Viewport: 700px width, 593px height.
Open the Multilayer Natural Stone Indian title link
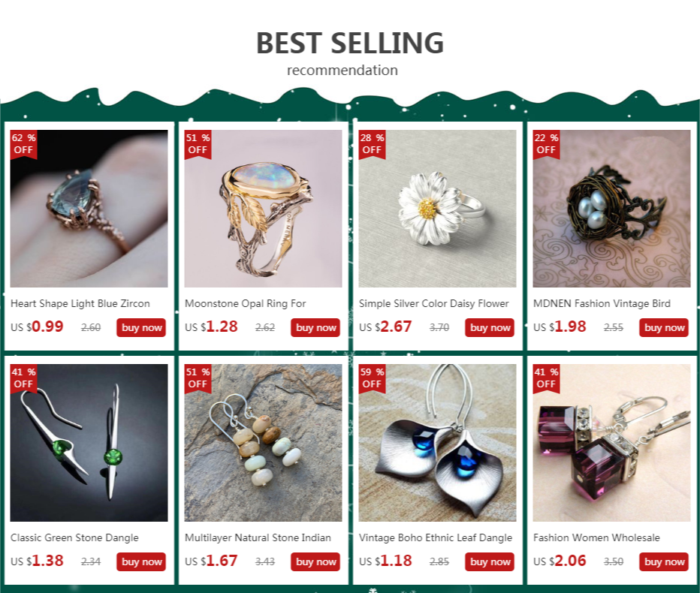[258, 538]
